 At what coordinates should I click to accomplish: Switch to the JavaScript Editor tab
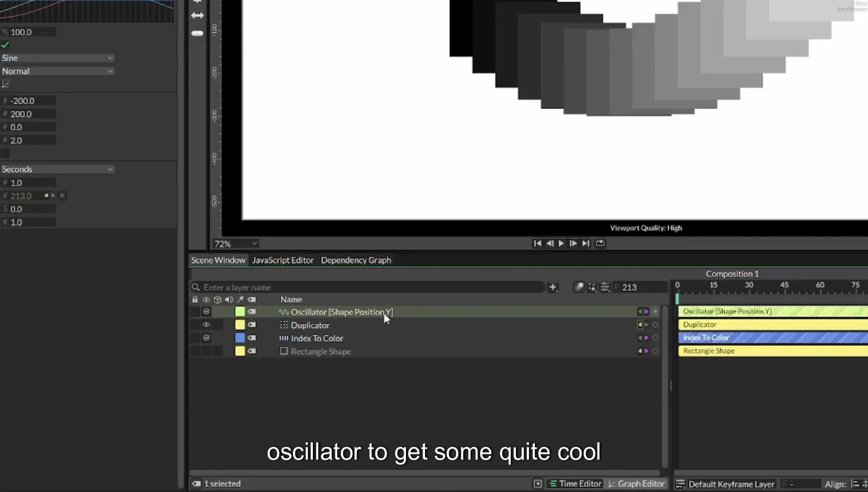point(283,260)
